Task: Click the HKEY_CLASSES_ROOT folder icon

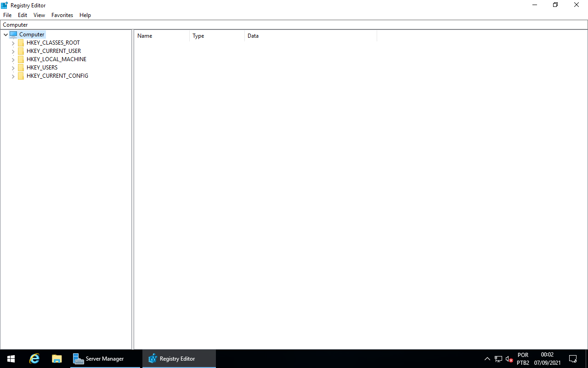Action: 21,42
